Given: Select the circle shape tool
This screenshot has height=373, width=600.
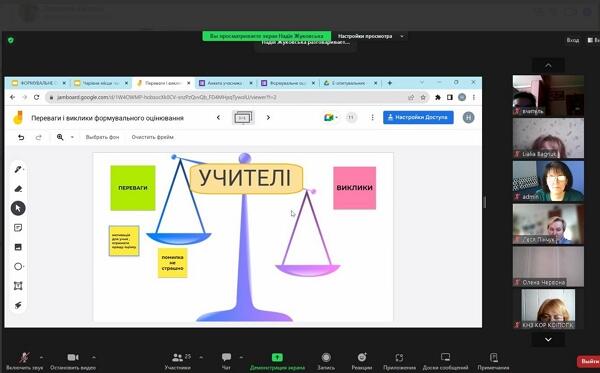Looking at the screenshot, I should (18, 267).
